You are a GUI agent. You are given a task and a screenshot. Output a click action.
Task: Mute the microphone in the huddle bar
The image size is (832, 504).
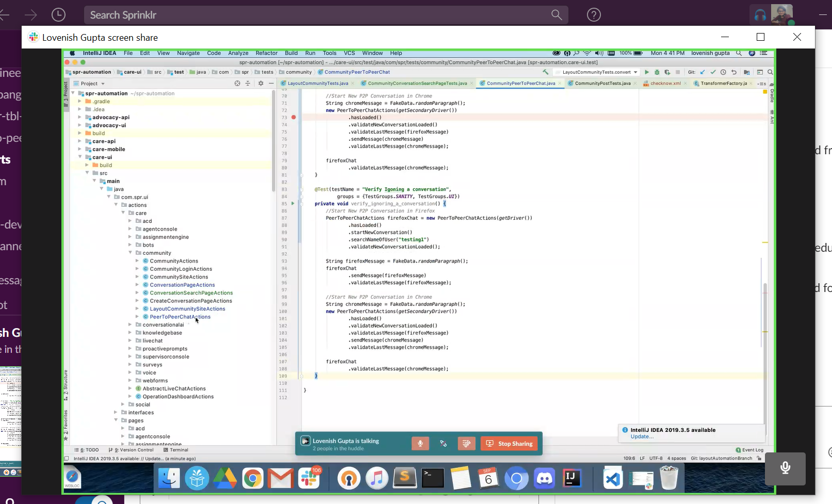pyautogui.click(x=420, y=444)
